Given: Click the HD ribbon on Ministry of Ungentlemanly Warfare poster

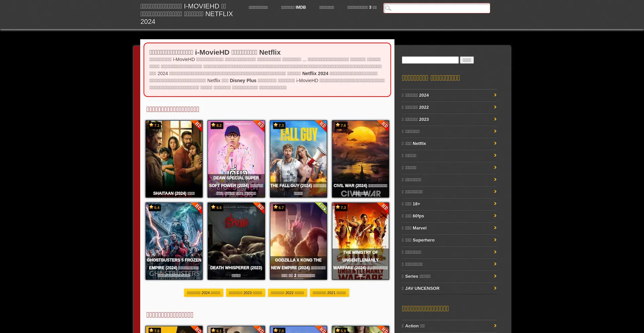Looking at the screenshot, I should (383, 208).
